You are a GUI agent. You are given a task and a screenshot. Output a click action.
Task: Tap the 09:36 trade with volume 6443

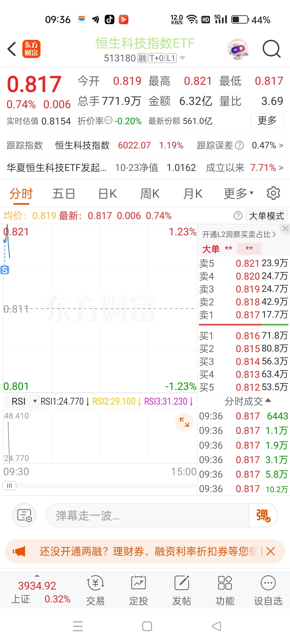click(x=244, y=416)
